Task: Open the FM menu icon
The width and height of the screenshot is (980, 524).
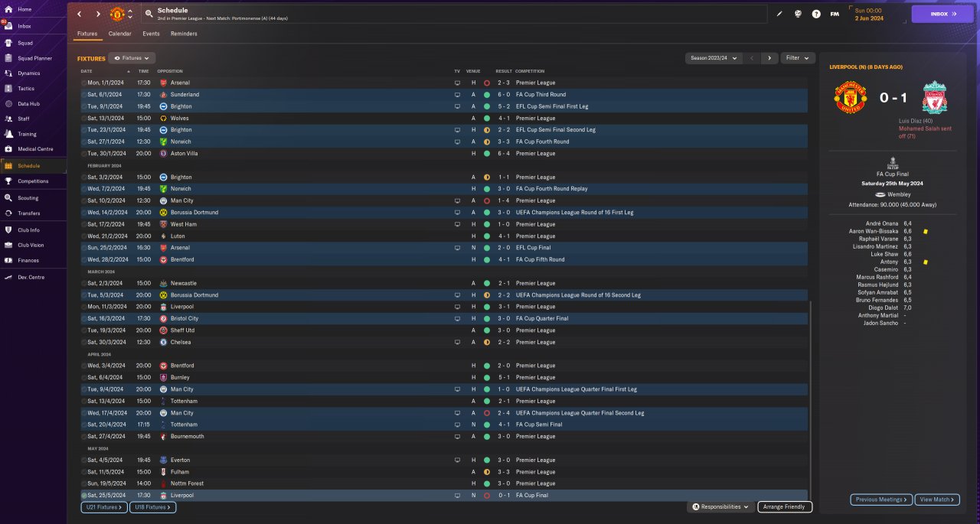Action: pyautogui.click(x=835, y=14)
